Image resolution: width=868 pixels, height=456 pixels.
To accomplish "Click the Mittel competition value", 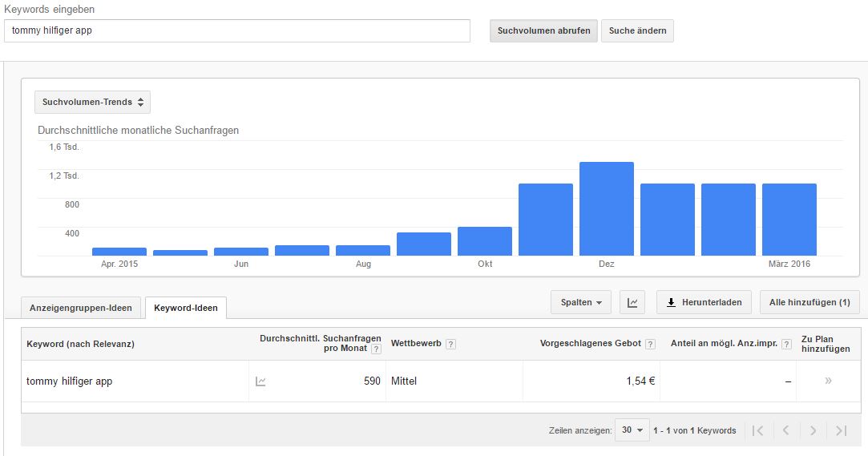I will [x=404, y=381].
